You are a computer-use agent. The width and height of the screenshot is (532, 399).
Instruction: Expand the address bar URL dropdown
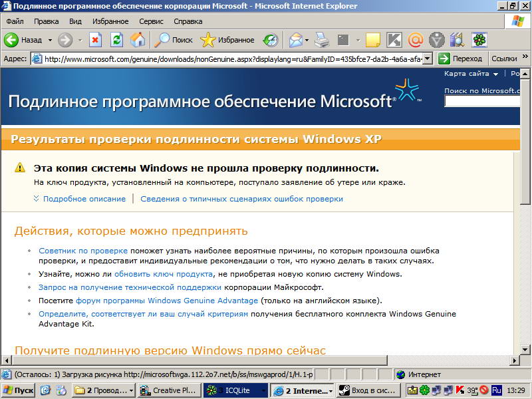point(428,59)
